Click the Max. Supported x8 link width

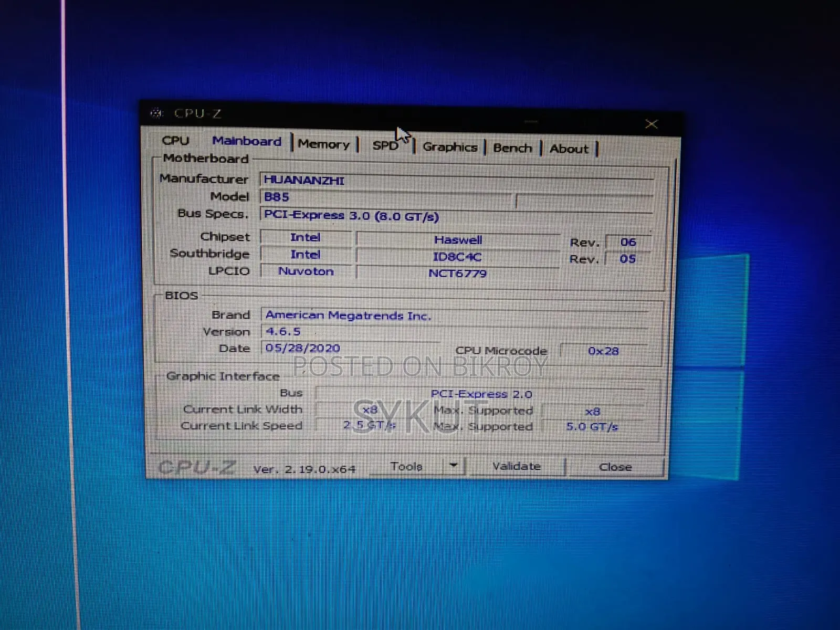pos(593,412)
